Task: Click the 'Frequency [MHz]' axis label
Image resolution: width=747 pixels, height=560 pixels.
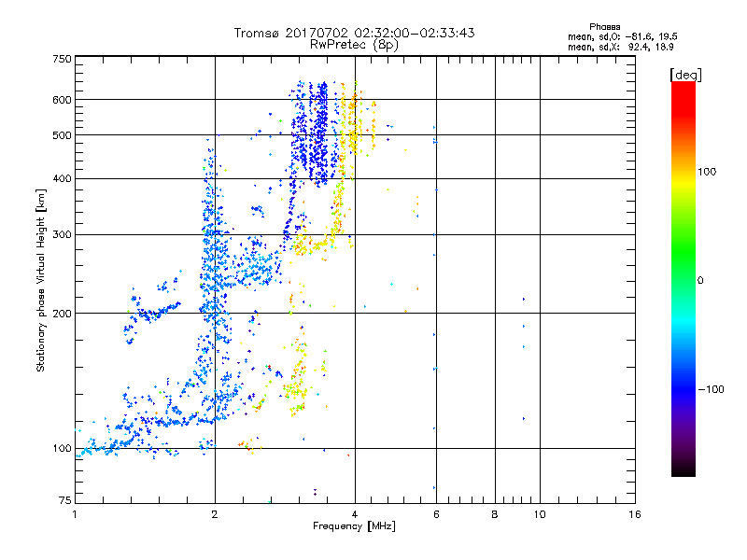Action: pyautogui.click(x=354, y=526)
